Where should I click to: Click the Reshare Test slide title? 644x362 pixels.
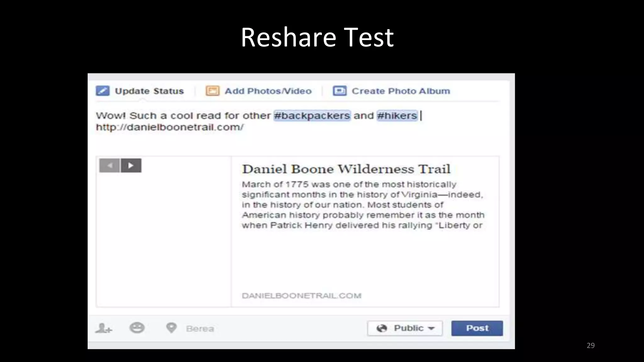tap(317, 37)
